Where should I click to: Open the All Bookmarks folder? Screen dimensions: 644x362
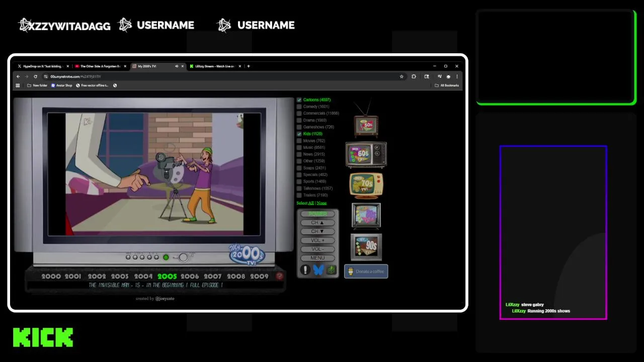447,85
